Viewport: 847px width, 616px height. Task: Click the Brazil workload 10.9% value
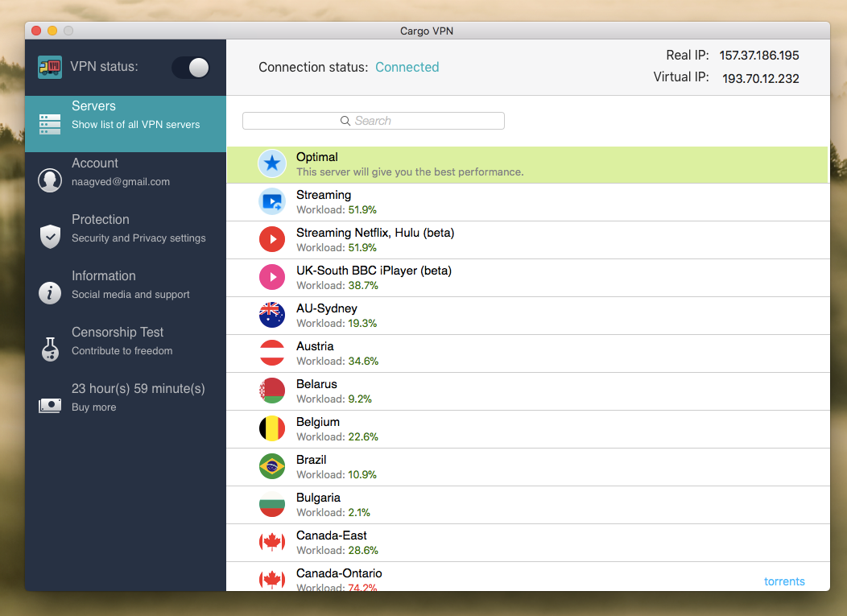pyautogui.click(x=362, y=474)
